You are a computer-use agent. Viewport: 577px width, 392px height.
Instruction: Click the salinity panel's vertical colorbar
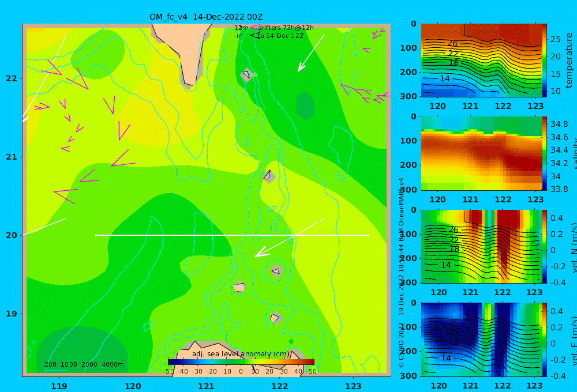pos(545,153)
